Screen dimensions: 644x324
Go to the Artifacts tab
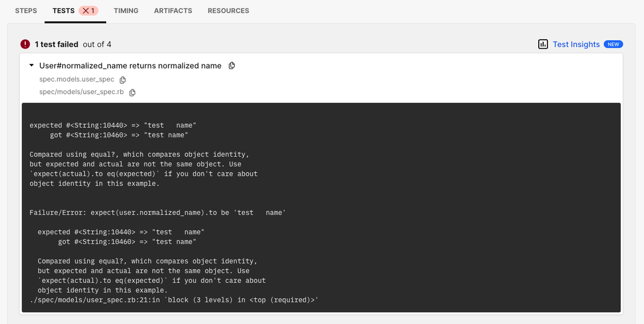click(173, 11)
